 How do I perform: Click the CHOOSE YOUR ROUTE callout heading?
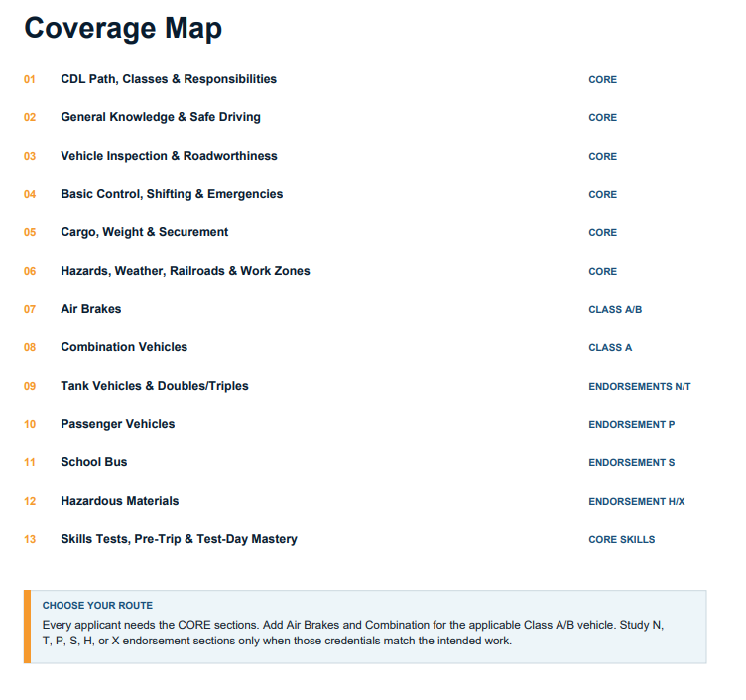tap(97, 606)
